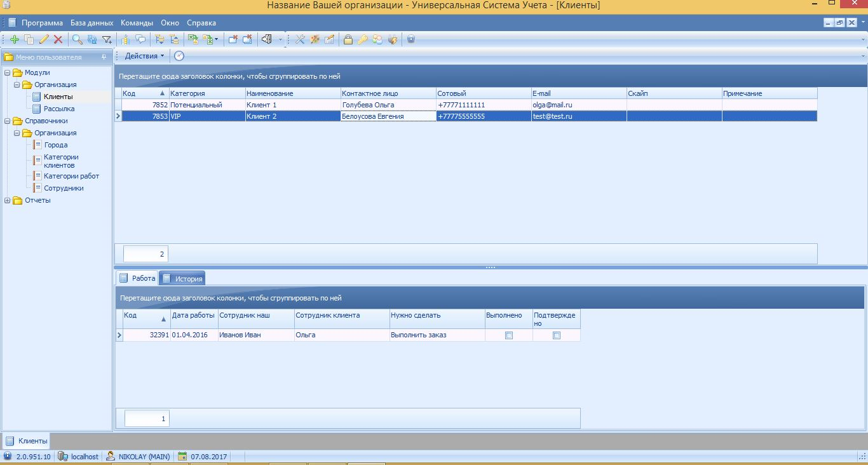
Task: Click the Close all windows toolbar icon
Action: tap(247, 39)
